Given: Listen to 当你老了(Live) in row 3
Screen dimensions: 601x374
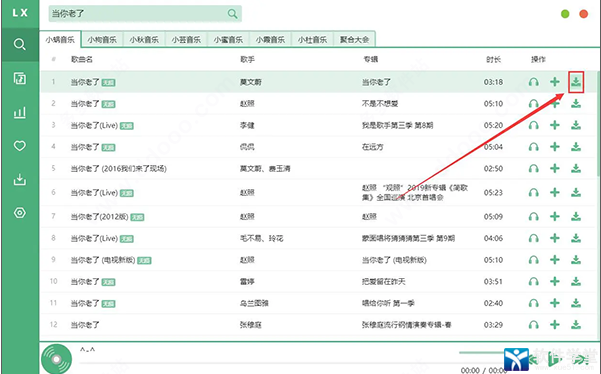Looking at the screenshot, I should click(x=533, y=125).
